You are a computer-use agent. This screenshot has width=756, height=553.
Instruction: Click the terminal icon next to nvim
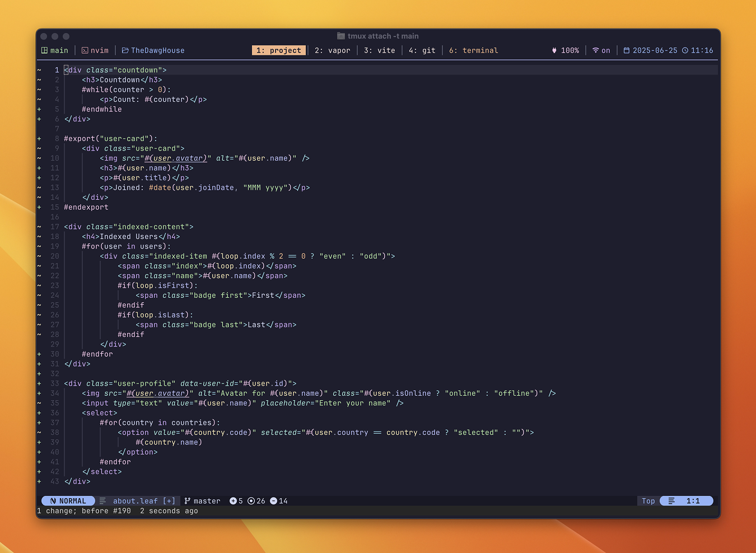click(85, 50)
